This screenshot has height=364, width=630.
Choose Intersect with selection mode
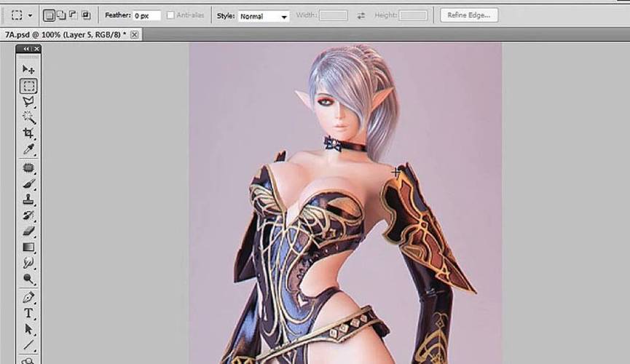point(86,15)
